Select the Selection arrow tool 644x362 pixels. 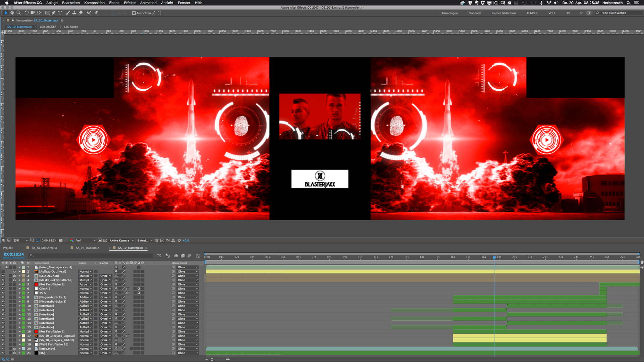[x=6, y=13]
